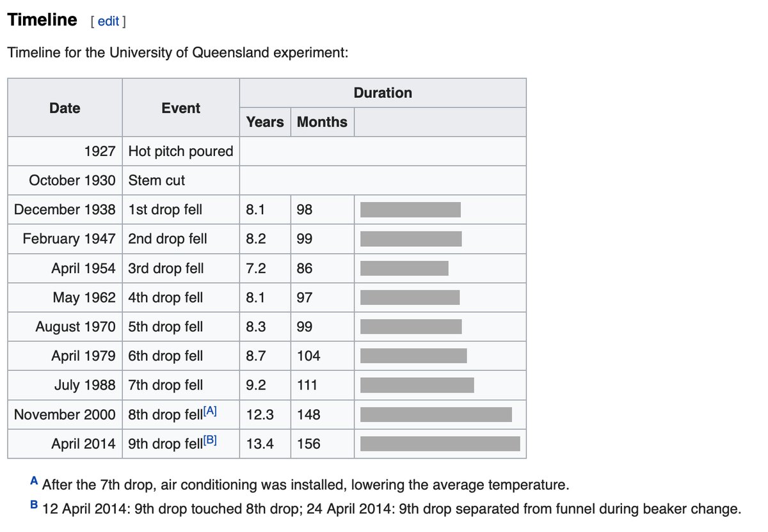This screenshot has height=532, width=768.
Task: Click the 9th drop duration bar
Action: 440,444
